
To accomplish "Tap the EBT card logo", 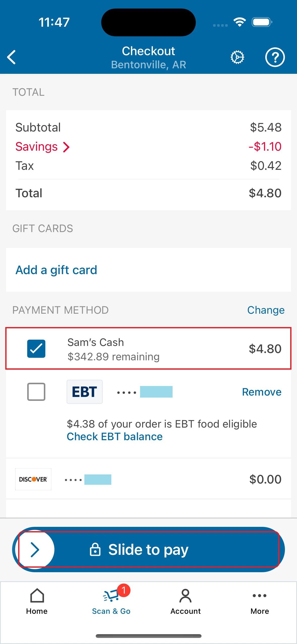I will (x=85, y=392).
